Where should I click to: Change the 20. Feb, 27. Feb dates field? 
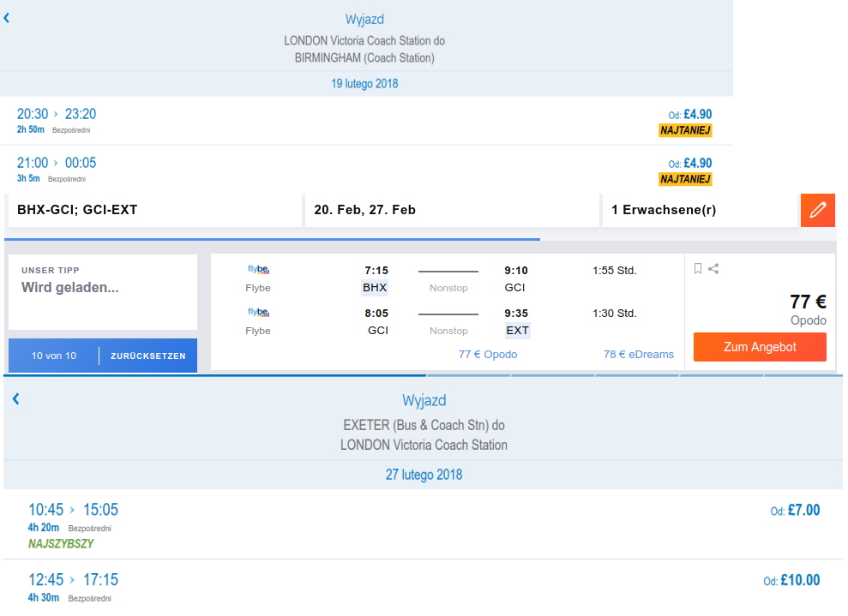452,210
